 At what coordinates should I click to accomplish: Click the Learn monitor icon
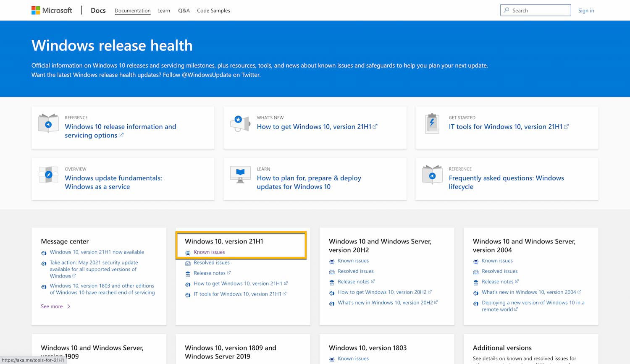coord(240,175)
